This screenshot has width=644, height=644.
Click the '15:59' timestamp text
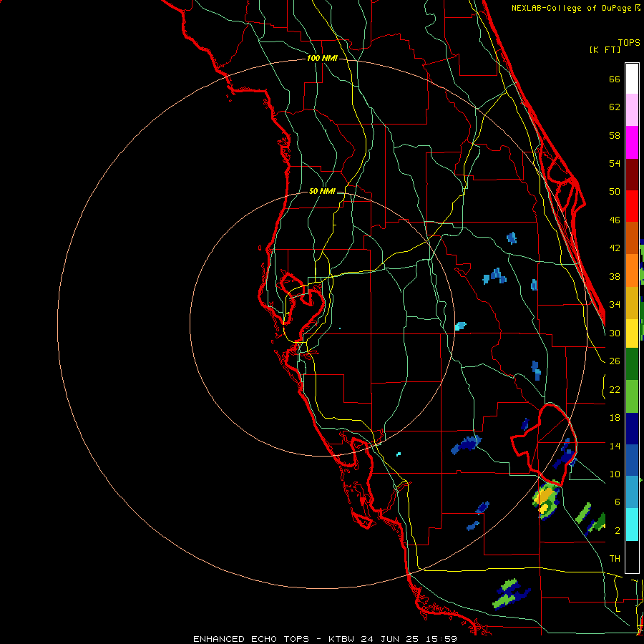tap(441, 639)
